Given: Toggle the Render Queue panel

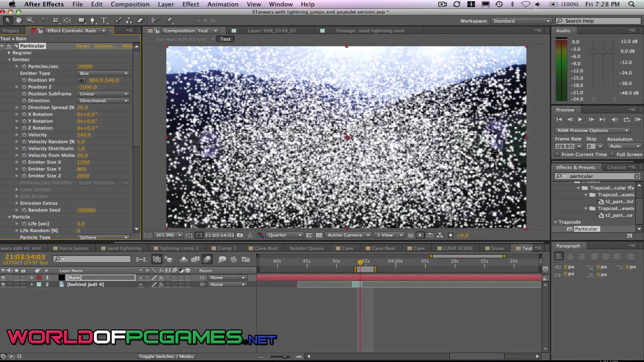Looking at the screenshot, I should (x=307, y=248).
